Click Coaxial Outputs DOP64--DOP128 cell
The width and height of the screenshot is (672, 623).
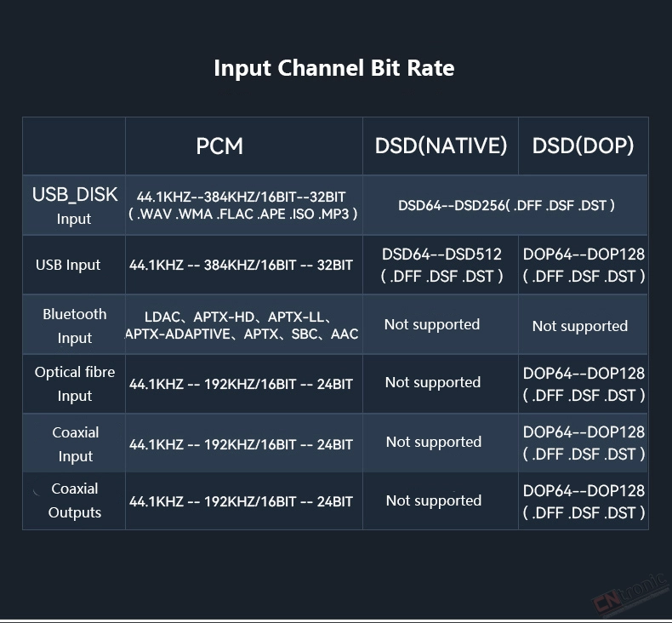584,501
